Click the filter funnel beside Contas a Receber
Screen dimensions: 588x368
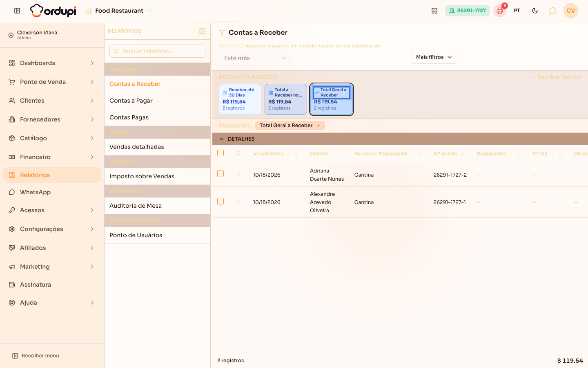point(222,33)
